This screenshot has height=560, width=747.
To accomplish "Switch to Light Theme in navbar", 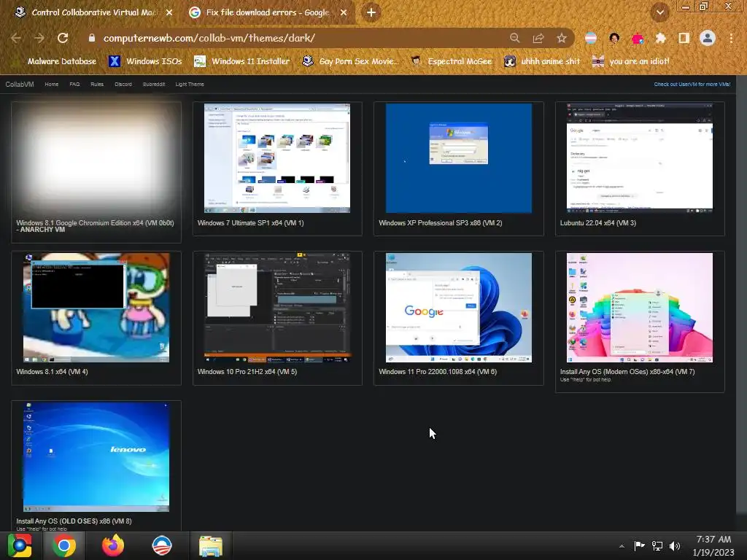I will pyautogui.click(x=190, y=85).
